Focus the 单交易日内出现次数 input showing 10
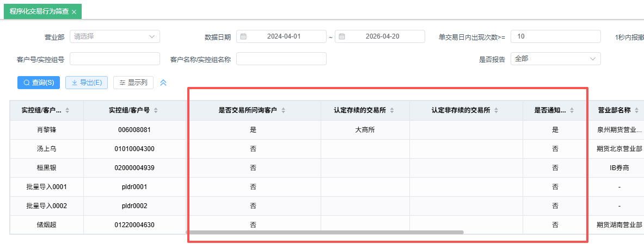Viewport: 644px width, 244px height. 556,36
